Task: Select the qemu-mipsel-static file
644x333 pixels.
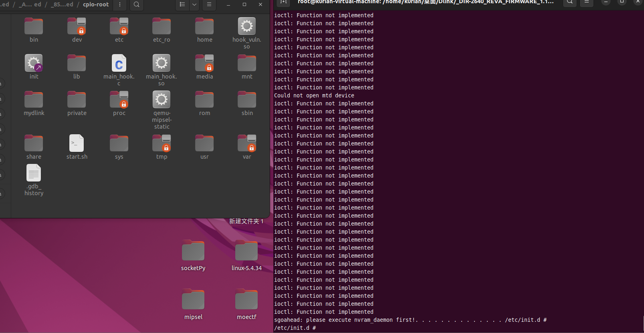Action: (x=162, y=110)
